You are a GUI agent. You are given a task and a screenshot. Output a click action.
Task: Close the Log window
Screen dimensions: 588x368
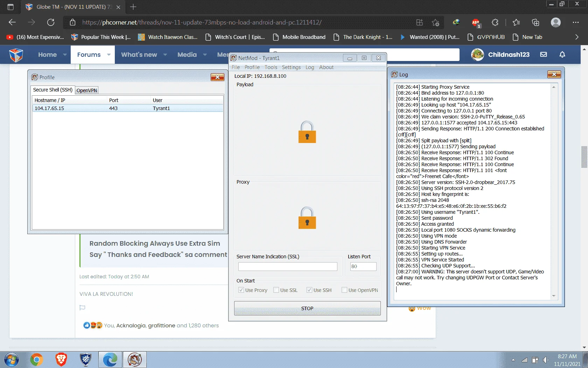tap(554, 74)
